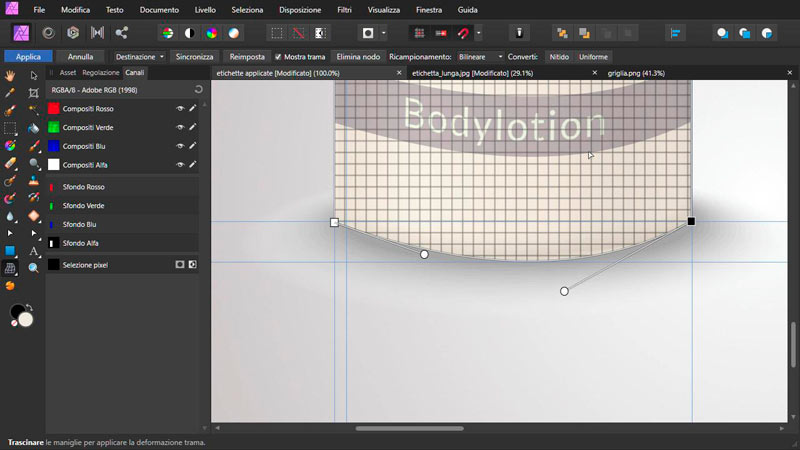Select the Mesh Warp tool
The width and height of the screenshot is (800, 450).
pos(10,268)
